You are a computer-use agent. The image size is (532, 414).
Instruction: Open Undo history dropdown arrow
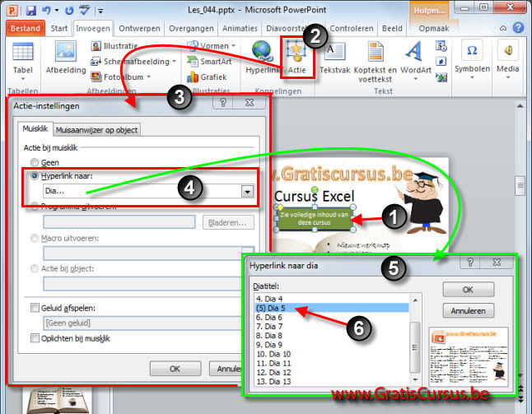click(57, 11)
